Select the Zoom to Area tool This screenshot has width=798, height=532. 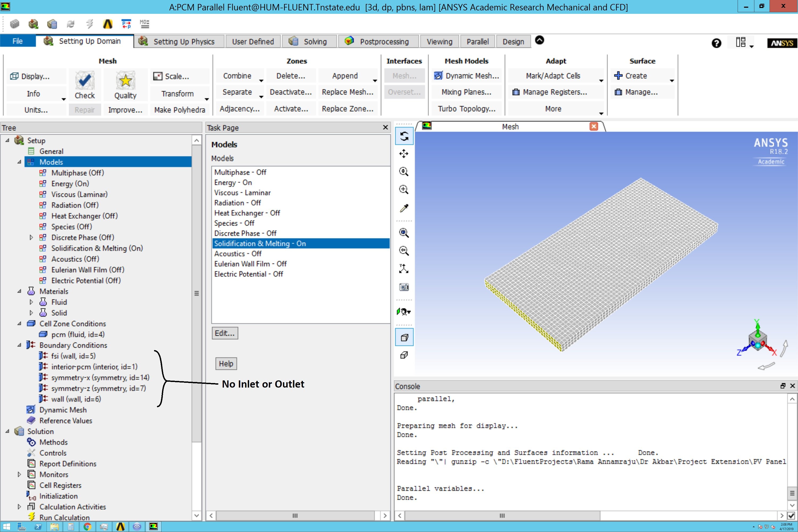pyautogui.click(x=404, y=189)
